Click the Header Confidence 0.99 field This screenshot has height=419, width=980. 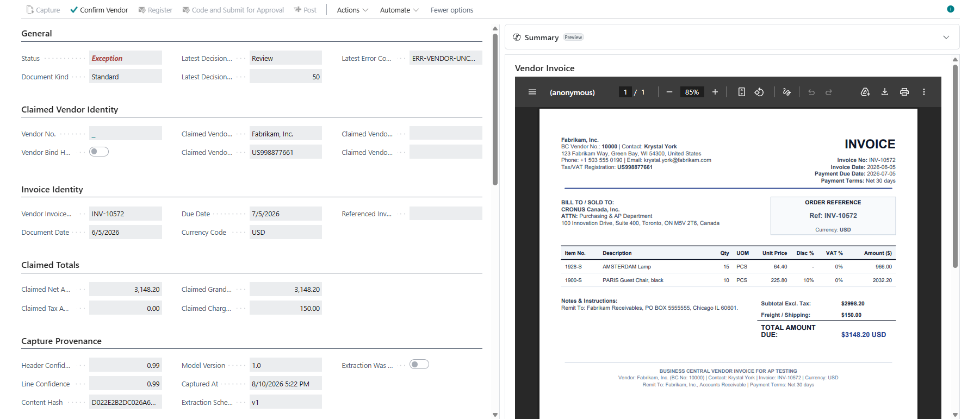(x=126, y=365)
